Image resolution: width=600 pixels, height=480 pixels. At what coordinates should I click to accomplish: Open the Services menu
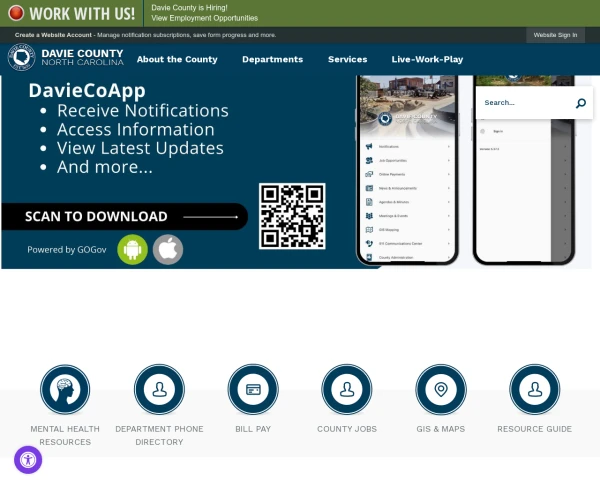(347, 59)
